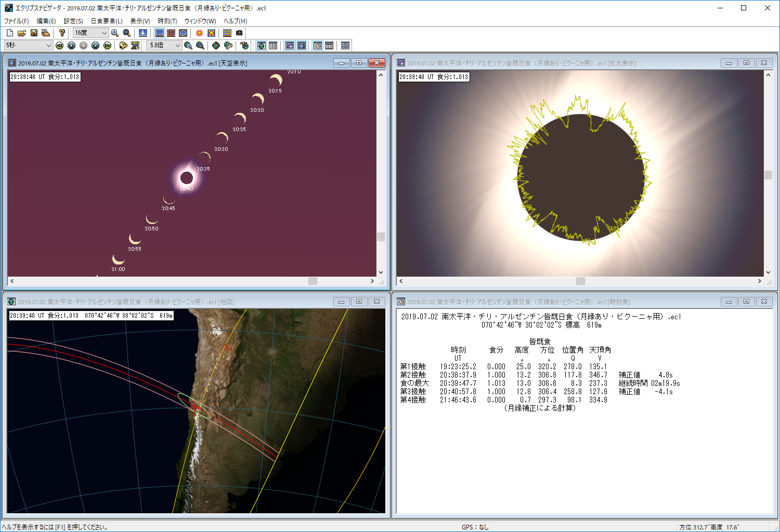Expand the 5秒 time step dropdown
This screenshot has height=532, width=780.
49,46
